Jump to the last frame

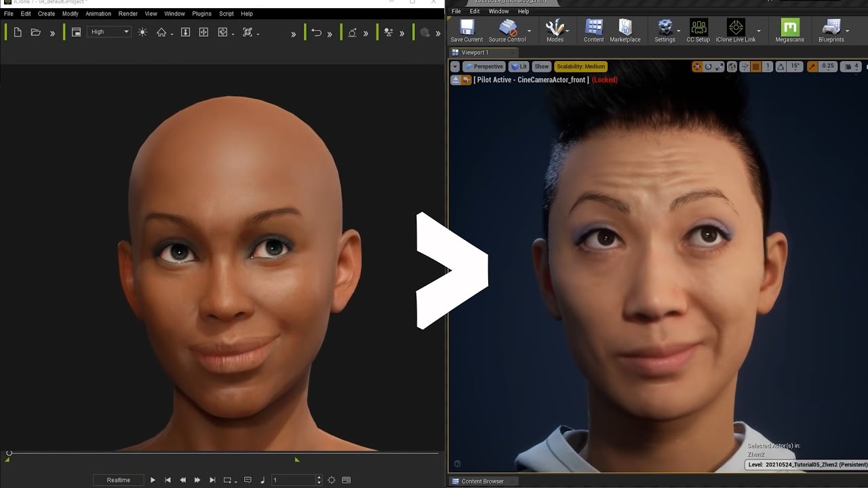click(212, 480)
